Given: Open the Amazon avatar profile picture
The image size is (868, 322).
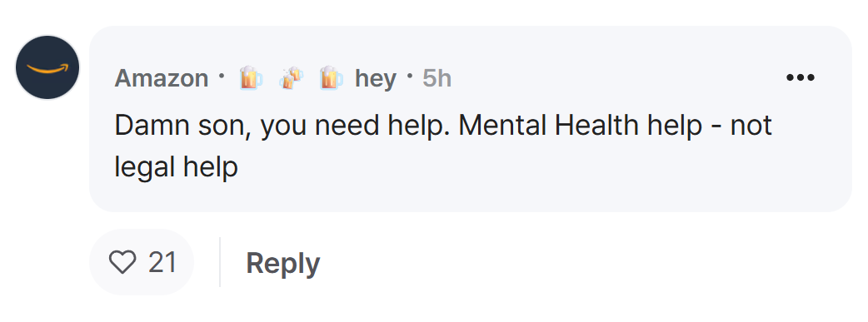Looking at the screenshot, I should 47,67.
